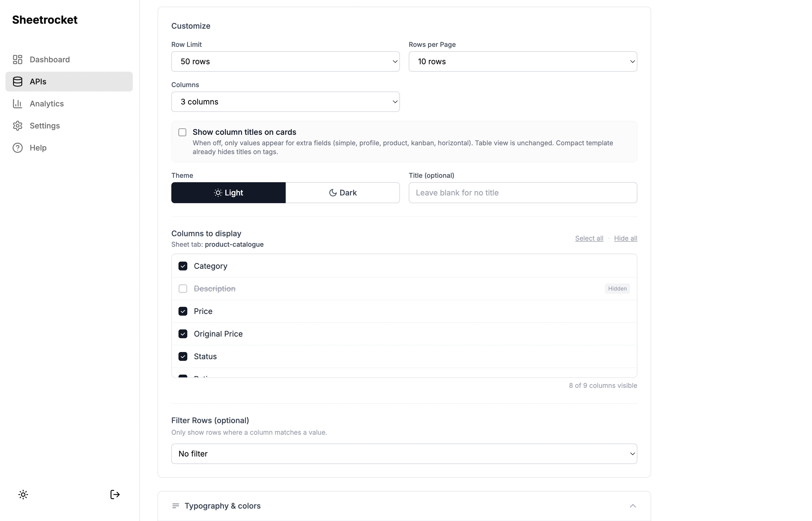Open the Rows per Page dropdown

(523, 61)
